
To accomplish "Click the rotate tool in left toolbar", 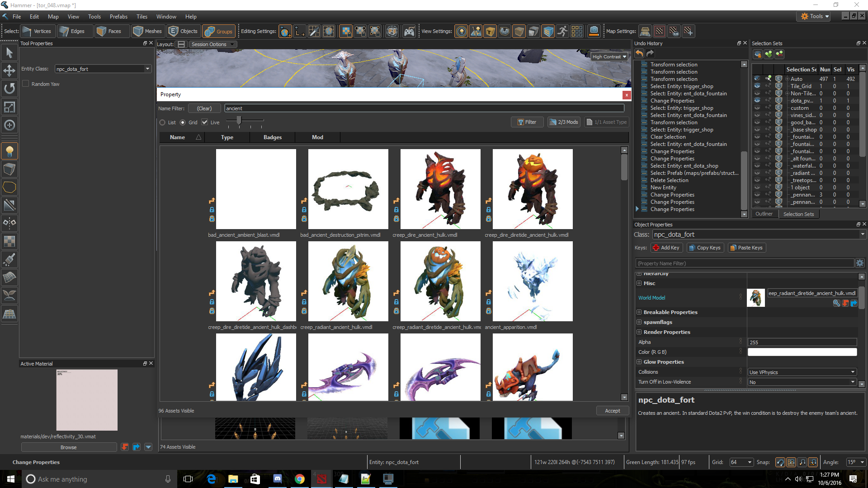I will pyautogui.click(x=9, y=89).
